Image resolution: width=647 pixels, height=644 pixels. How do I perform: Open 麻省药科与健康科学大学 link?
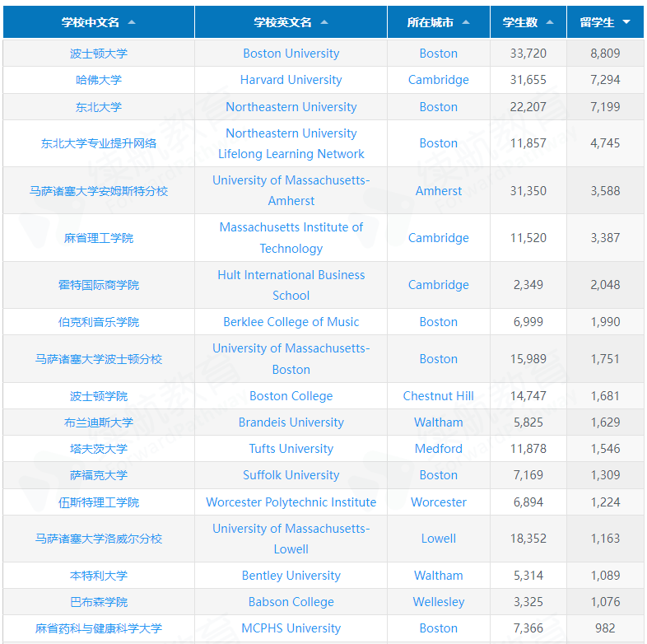99,628
